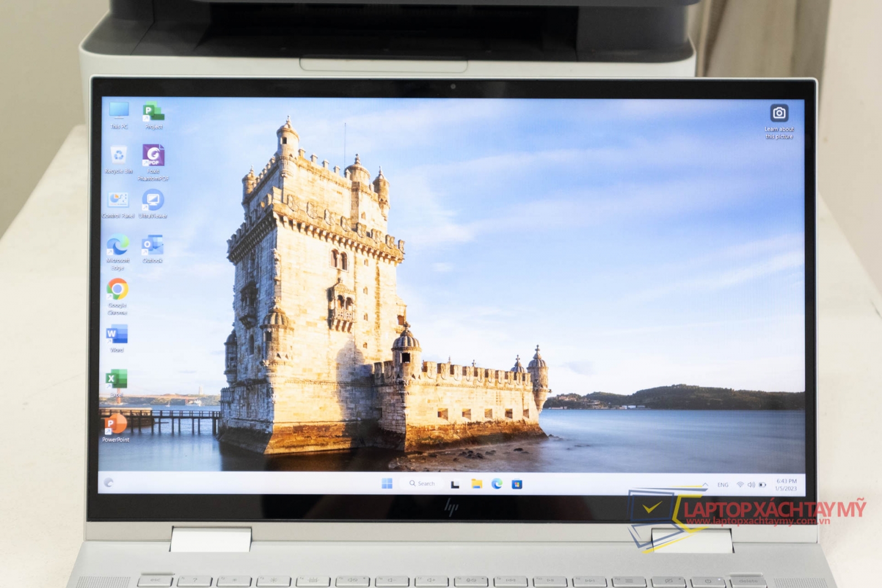This screenshot has width=882, height=588.
Task: Click the Microsoft Edge desktop shortcut
Action: (x=118, y=246)
